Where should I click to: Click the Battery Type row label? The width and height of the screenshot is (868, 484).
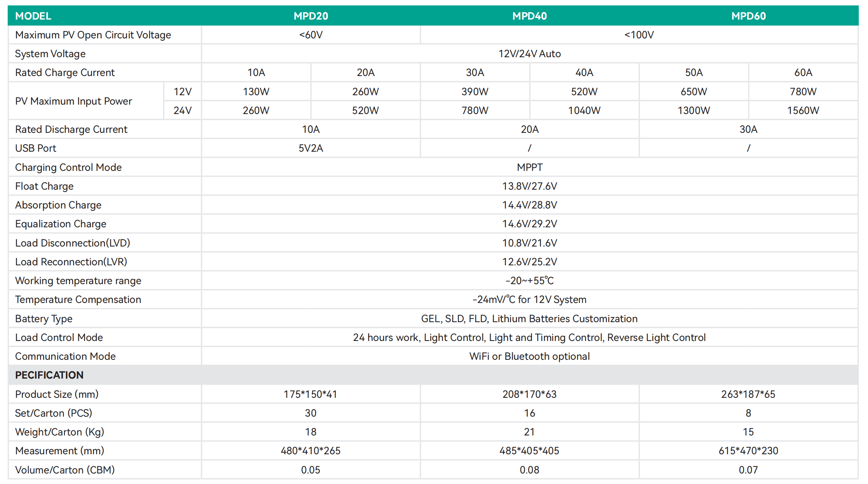point(44,319)
